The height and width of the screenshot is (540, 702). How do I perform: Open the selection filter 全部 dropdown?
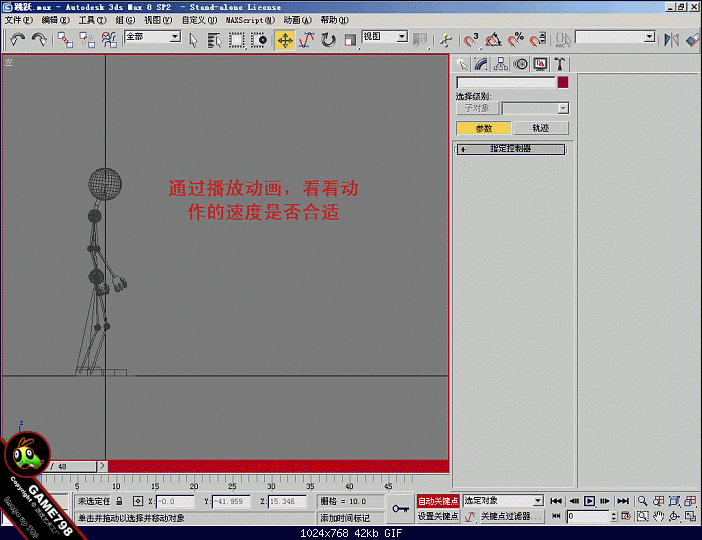click(x=176, y=37)
